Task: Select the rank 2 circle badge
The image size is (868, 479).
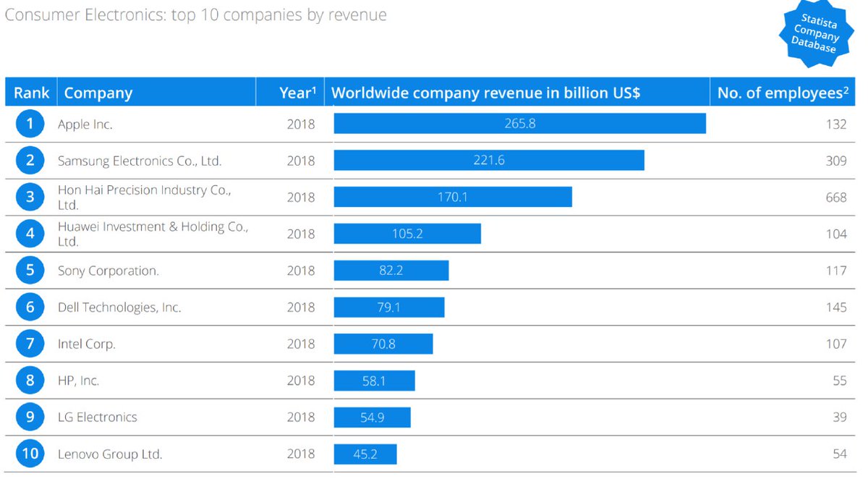Action: (x=30, y=161)
